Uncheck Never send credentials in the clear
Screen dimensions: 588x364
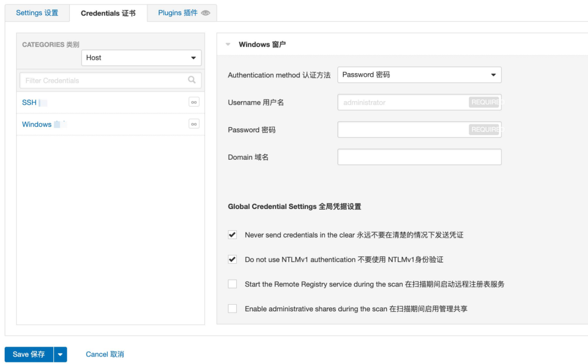coord(232,235)
